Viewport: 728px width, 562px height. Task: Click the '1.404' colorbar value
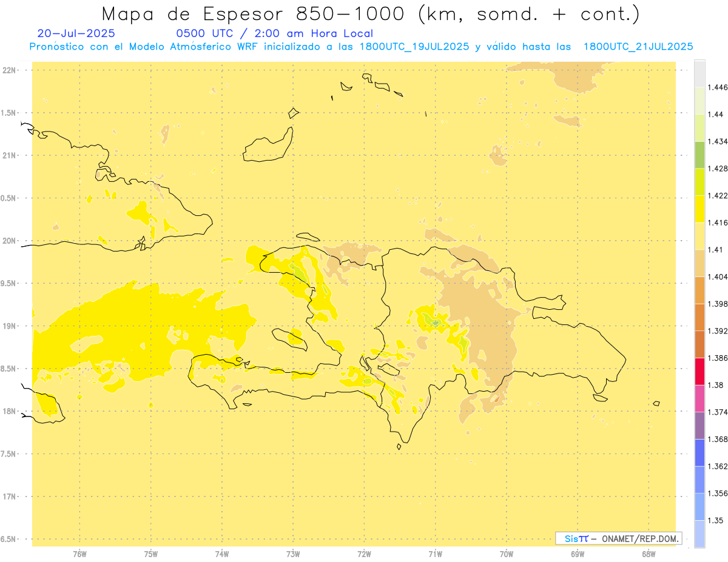[x=717, y=276]
